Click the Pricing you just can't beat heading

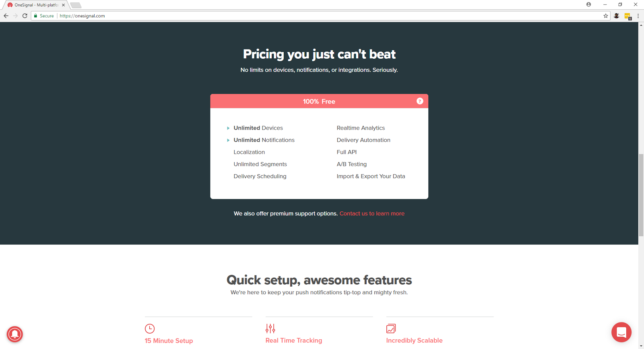pos(319,54)
